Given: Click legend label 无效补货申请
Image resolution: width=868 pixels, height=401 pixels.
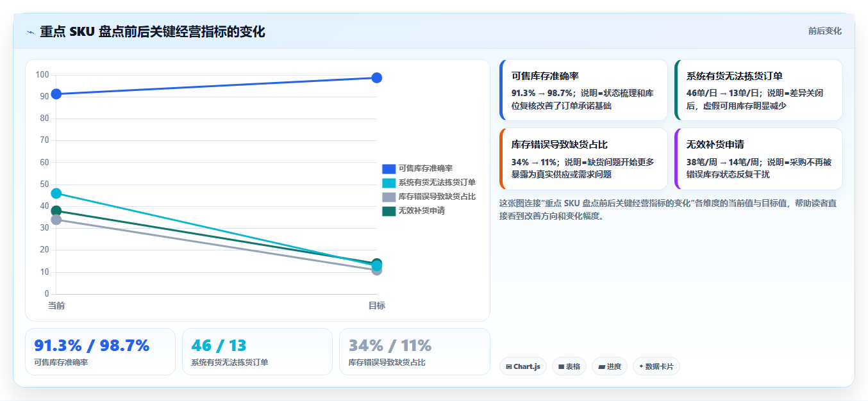Looking at the screenshot, I should pos(422,211).
